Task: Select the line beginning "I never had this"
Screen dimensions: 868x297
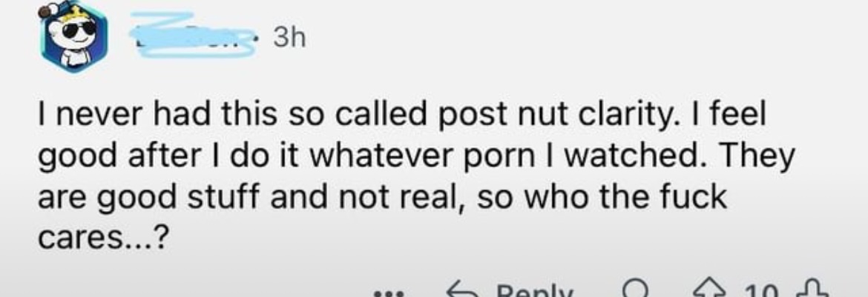Action: (402, 116)
